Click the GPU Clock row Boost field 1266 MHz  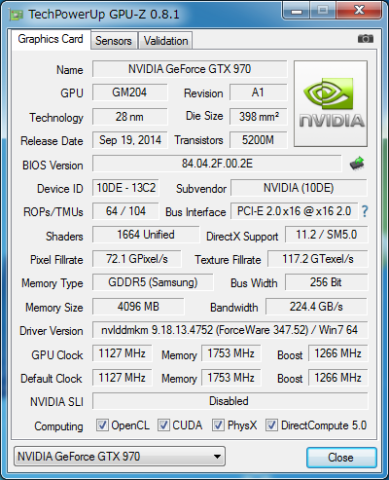(338, 353)
